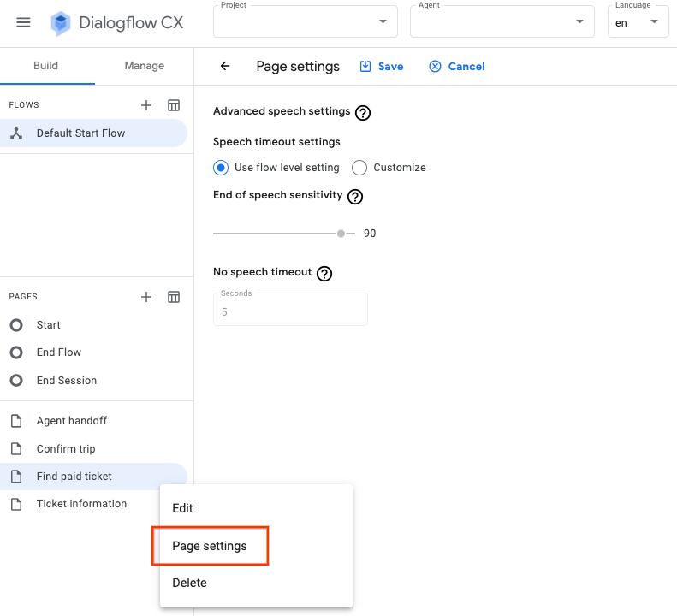677x616 pixels.
Task: Select Use flow level setting radio
Action: point(221,168)
